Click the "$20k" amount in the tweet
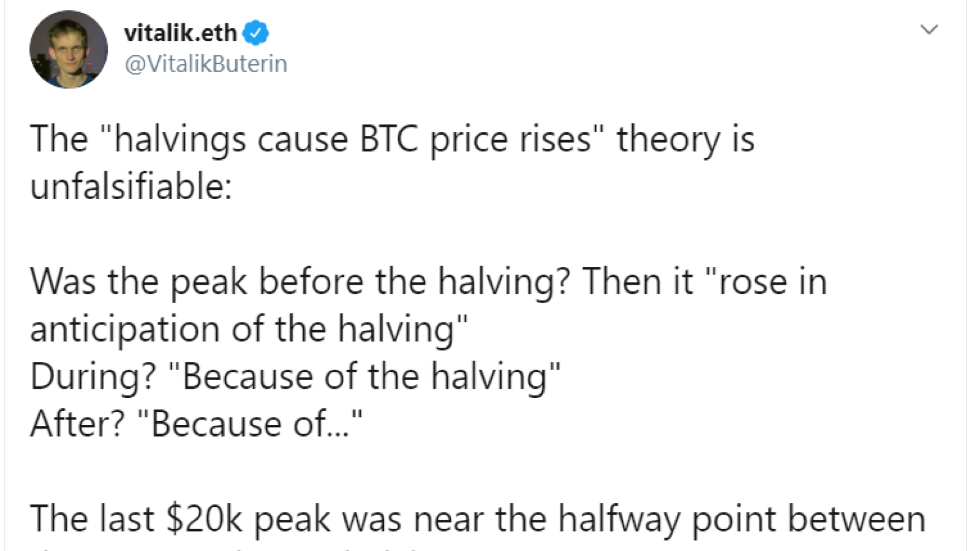The width and height of the screenshot is (980, 551). 205,519
